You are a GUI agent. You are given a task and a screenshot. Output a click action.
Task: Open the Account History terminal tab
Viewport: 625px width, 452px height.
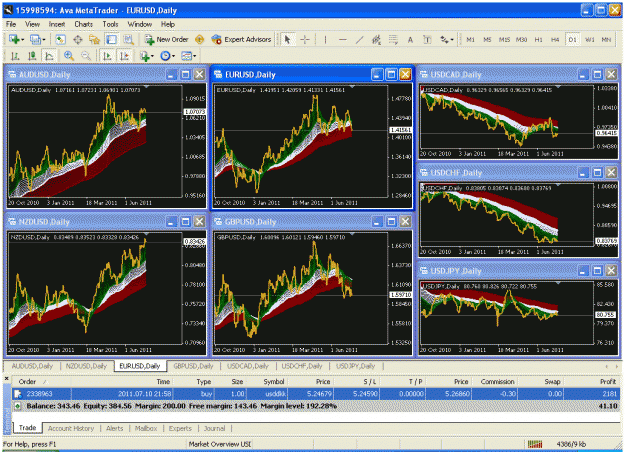71,428
